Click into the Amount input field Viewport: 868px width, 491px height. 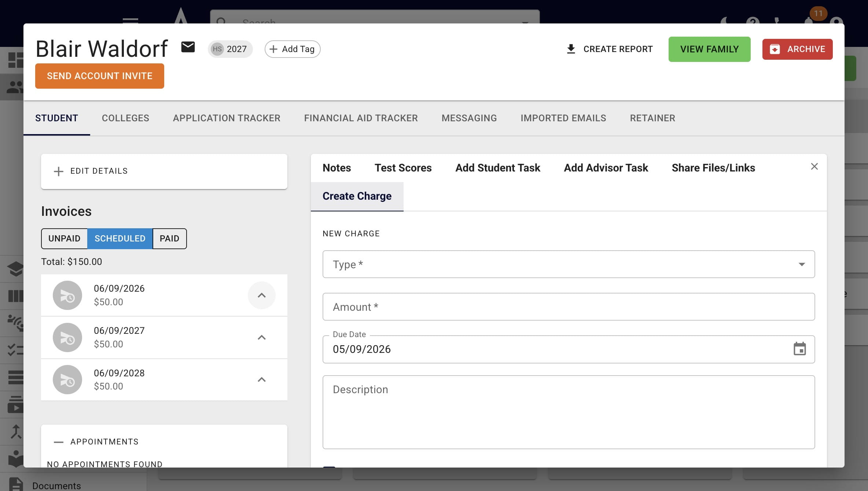tap(569, 307)
